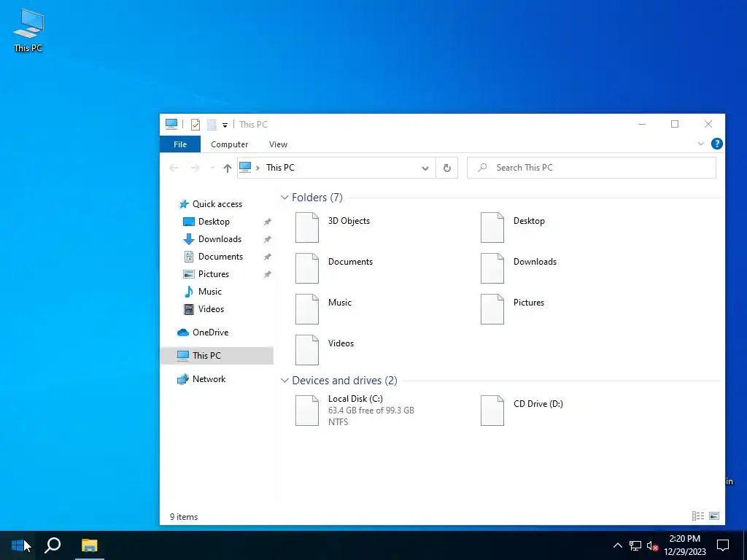Click the "9 items" status bar text
Viewport: 747px width, 560px height.
point(184,517)
